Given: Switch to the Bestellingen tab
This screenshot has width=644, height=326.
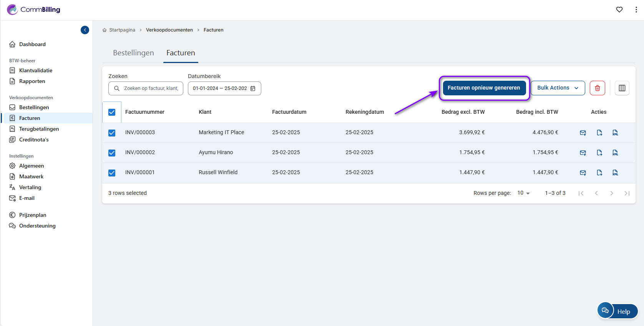Looking at the screenshot, I should 133,53.
